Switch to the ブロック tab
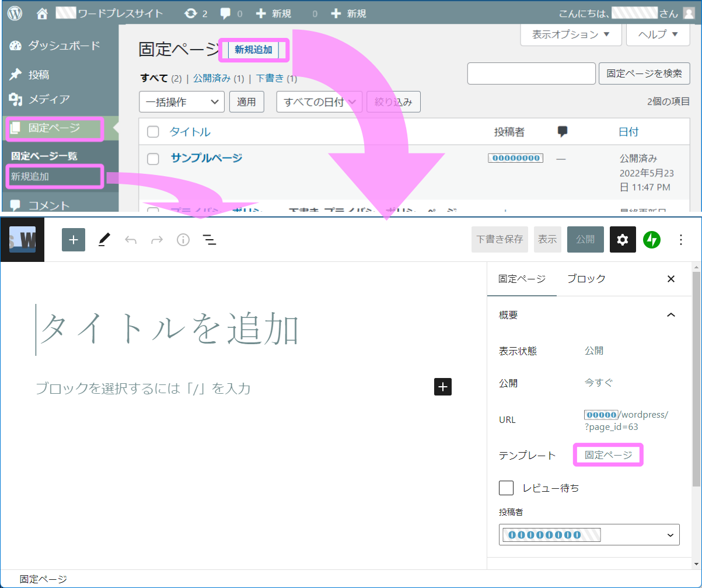This screenshot has height=588, width=702. pyautogui.click(x=586, y=279)
